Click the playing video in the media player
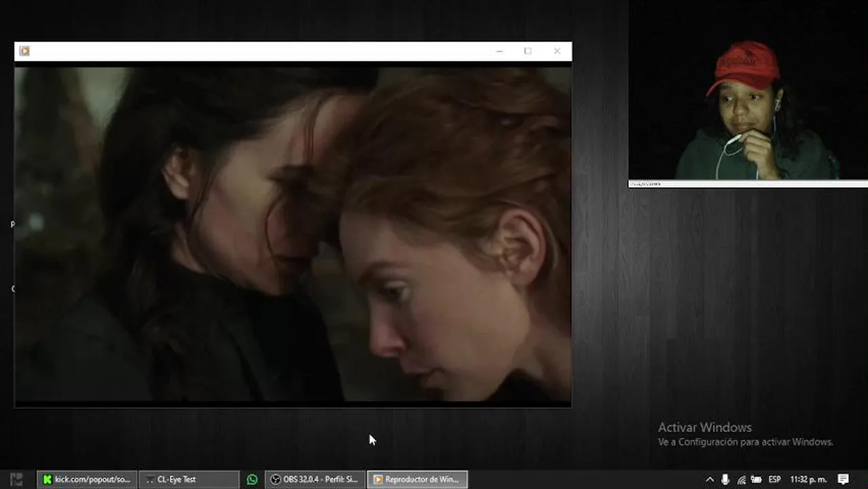 click(x=293, y=234)
